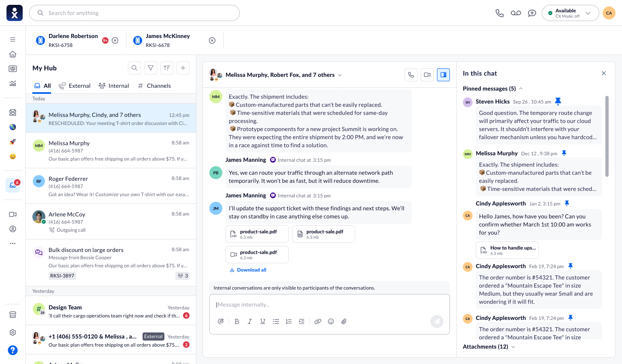Insert bulleted list in message editor

276,322
